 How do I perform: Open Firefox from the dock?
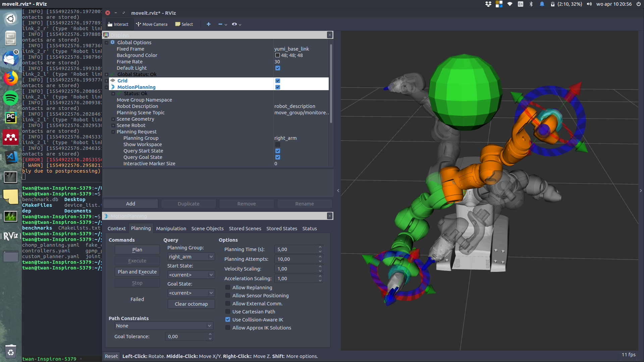point(10,78)
